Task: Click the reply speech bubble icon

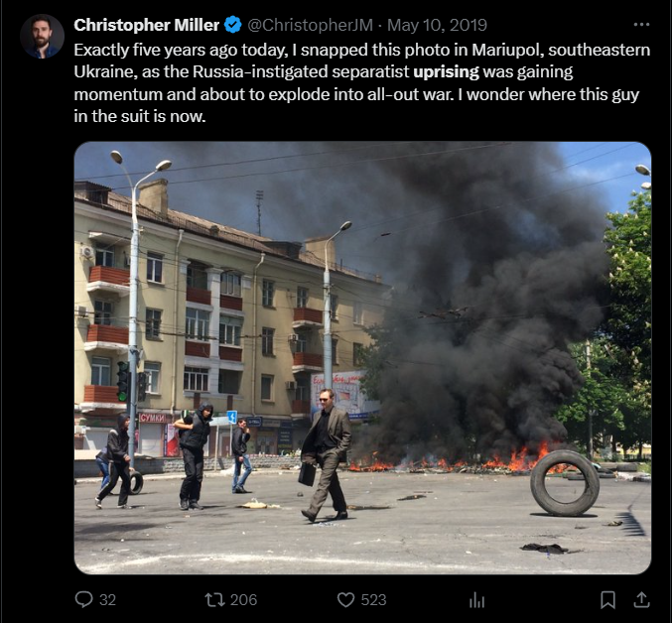Action: [x=83, y=599]
